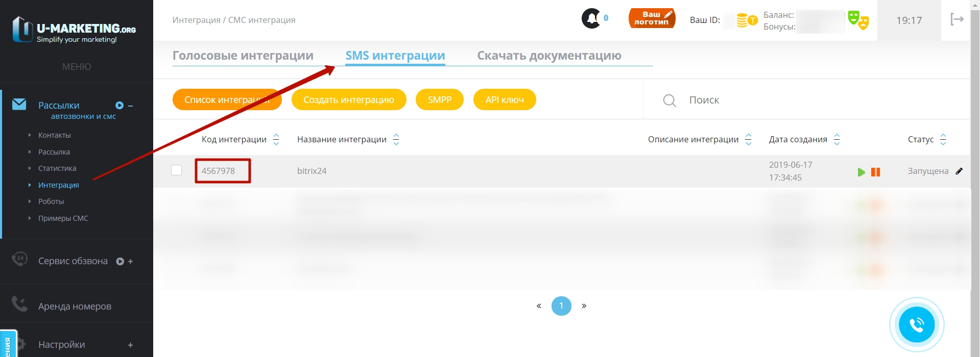Screen dimensions: 980x357
Task: Sort by Код интеграции column arrows
Action: (276, 139)
